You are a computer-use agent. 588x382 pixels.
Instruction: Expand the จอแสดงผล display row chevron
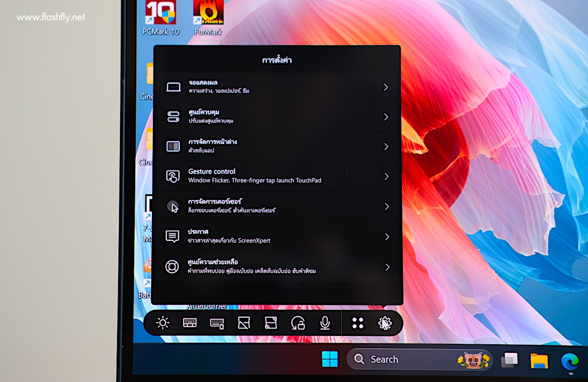pyautogui.click(x=386, y=87)
